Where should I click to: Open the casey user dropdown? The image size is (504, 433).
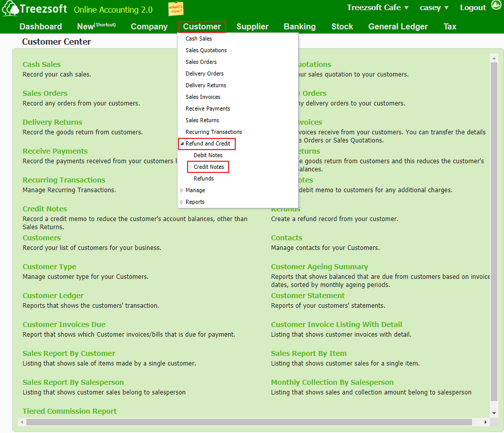tap(434, 8)
